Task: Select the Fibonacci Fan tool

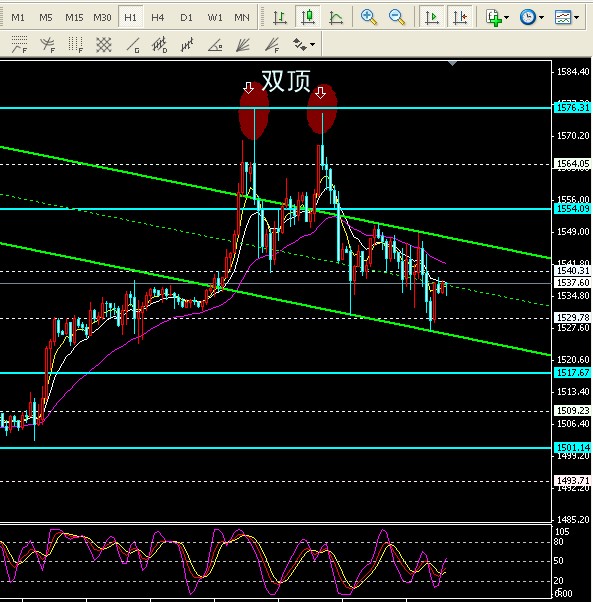Action: point(272,45)
